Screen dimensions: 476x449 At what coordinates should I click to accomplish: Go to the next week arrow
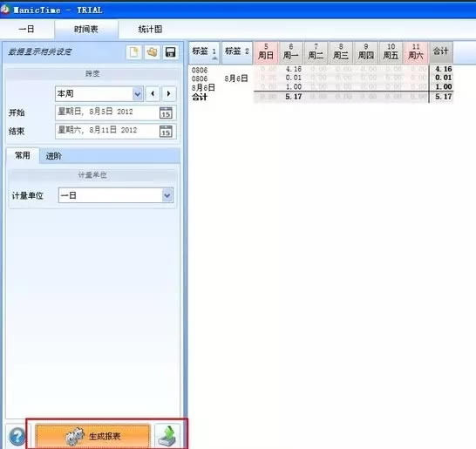coord(169,93)
